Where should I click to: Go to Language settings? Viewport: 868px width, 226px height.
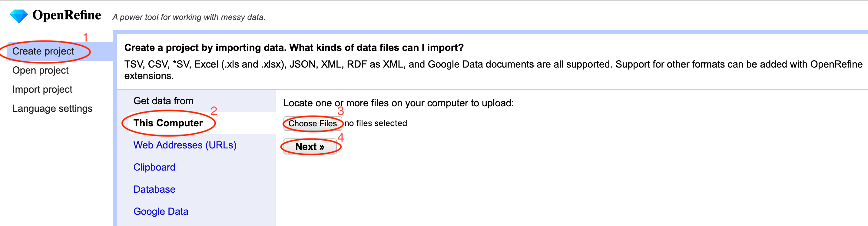pyautogui.click(x=52, y=108)
